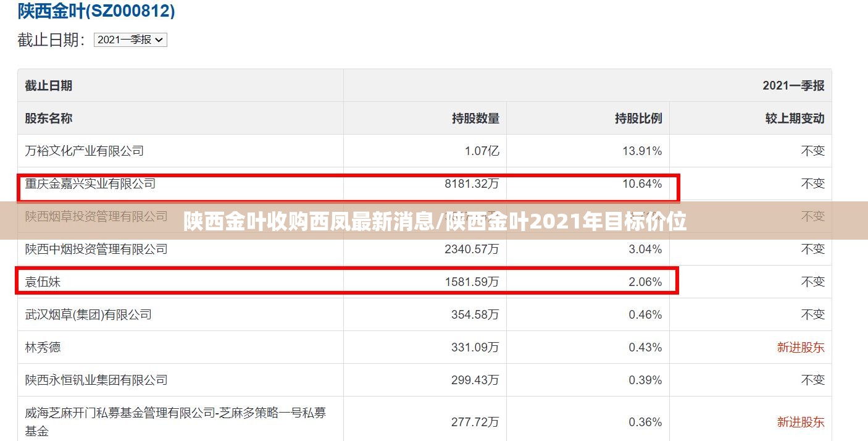The height and width of the screenshot is (441, 868).
Task: Select shareholder 武汉烟草(集团)有限公司
Action: (88, 314)
